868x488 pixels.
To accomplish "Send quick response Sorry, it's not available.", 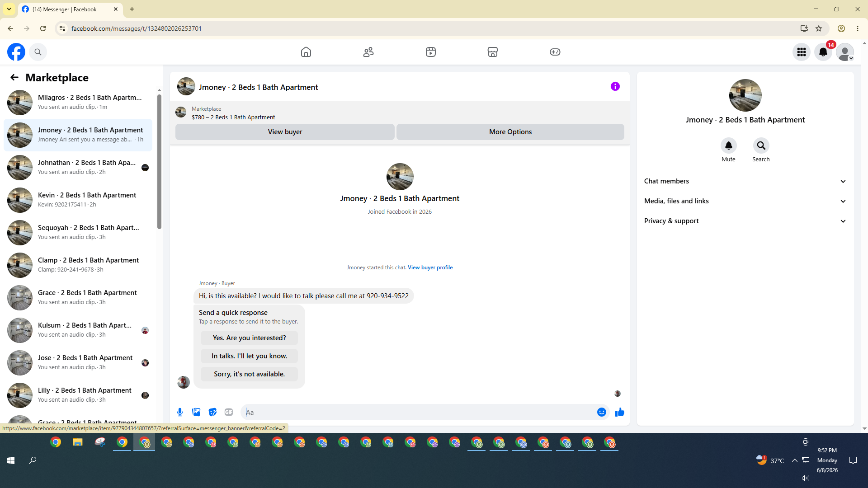I will tap(249, 374).
